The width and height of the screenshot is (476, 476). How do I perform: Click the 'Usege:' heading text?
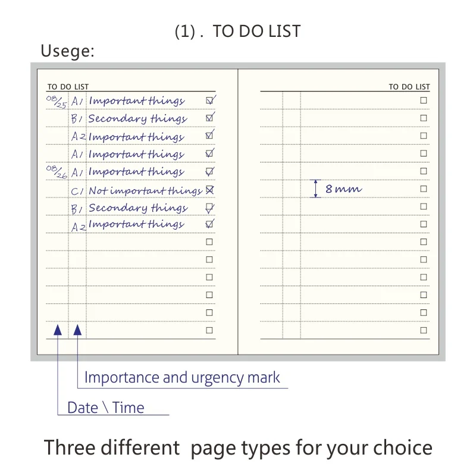point(67,51)
